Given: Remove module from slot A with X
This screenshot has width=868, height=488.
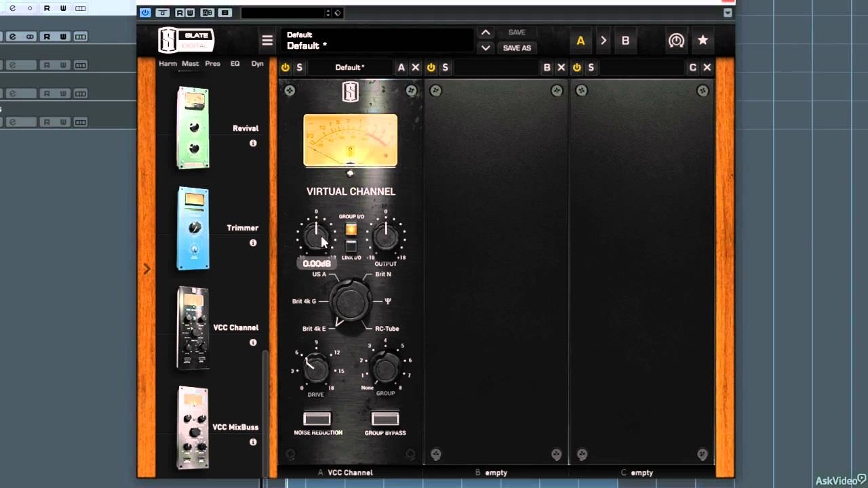Looking at the screenshot, I should click(416, 67).
